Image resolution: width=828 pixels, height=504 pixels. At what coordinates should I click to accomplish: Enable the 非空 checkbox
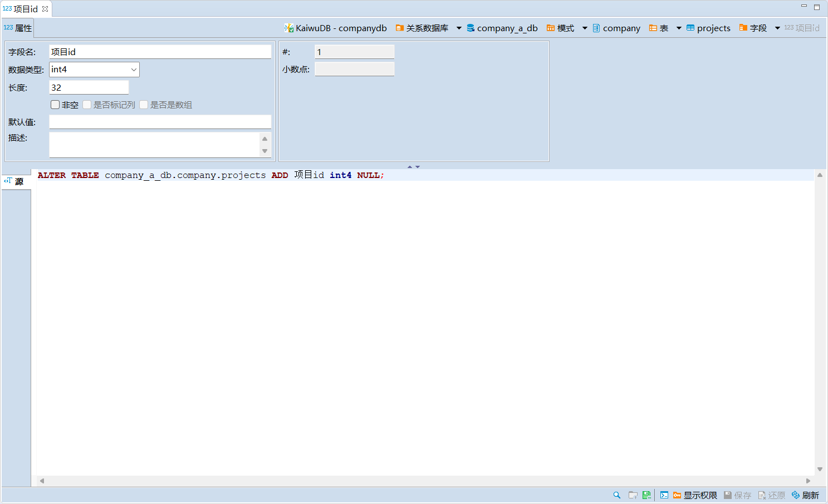pyautogui.click(x=55, y=105)
